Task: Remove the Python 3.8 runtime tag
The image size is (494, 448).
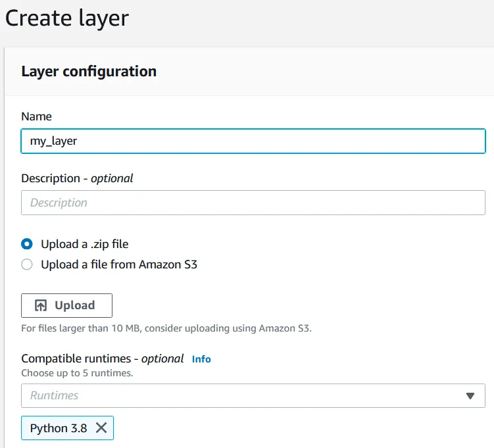Action: click(101, 428)
